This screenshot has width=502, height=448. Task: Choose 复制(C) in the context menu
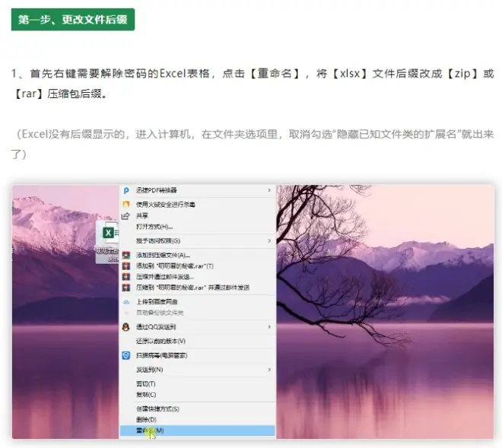[x=146, y=395]
